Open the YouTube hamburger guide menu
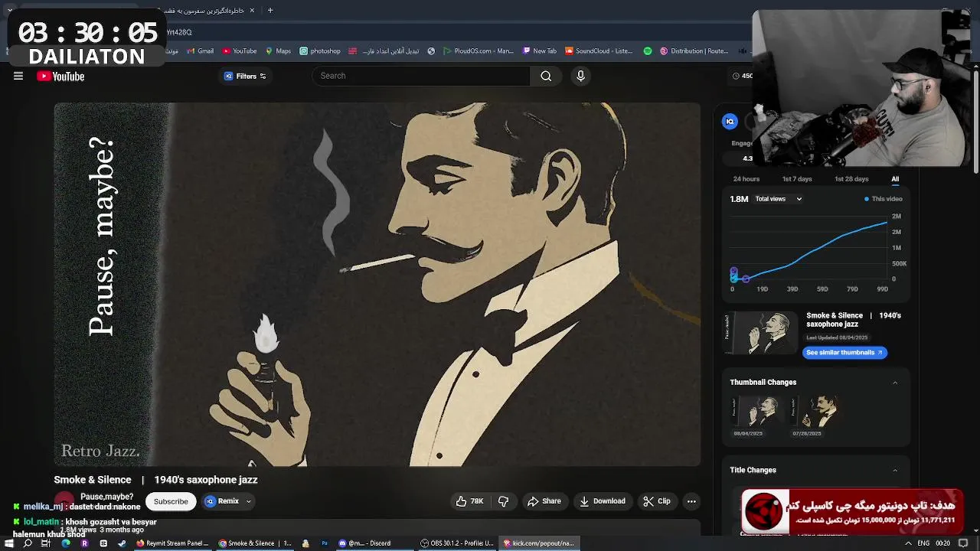 18,76
